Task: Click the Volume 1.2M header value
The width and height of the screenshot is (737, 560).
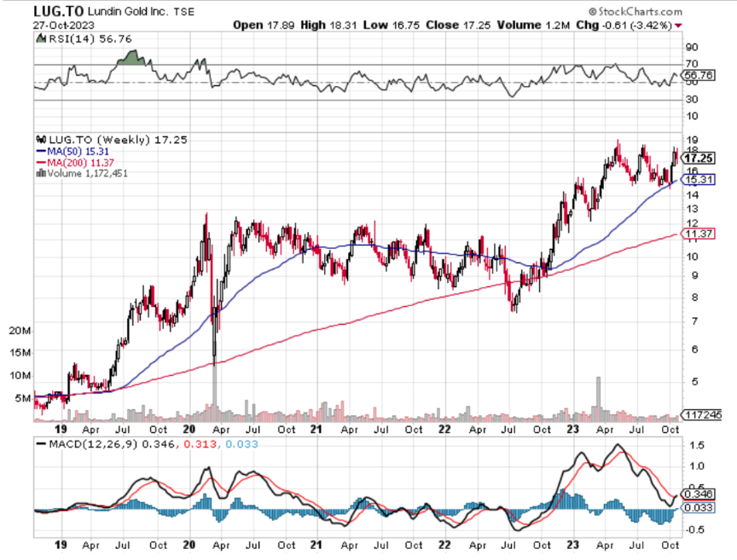Action: [x=533, y=25]
